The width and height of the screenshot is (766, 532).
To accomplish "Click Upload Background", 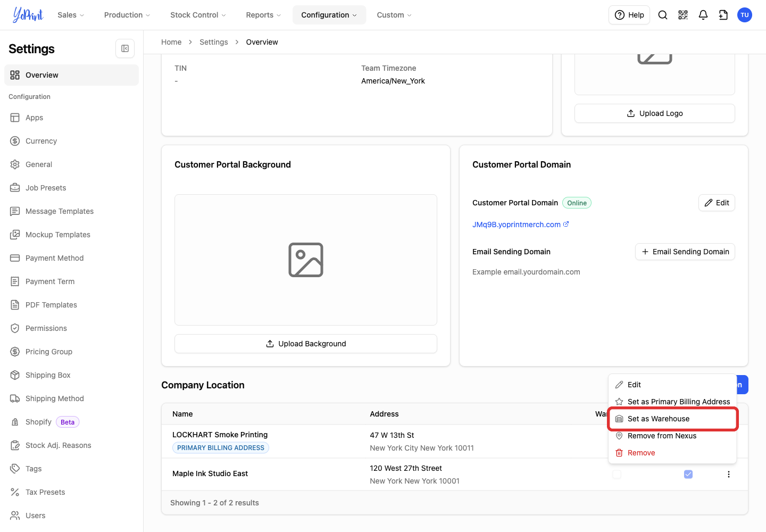I will pyautogui.click(x=306, y=344).
